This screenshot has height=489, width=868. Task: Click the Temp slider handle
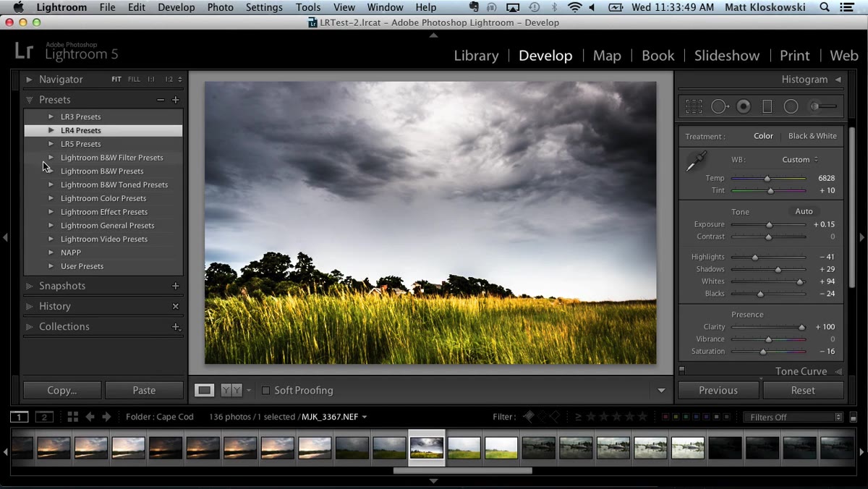click(x=767, y=179)
